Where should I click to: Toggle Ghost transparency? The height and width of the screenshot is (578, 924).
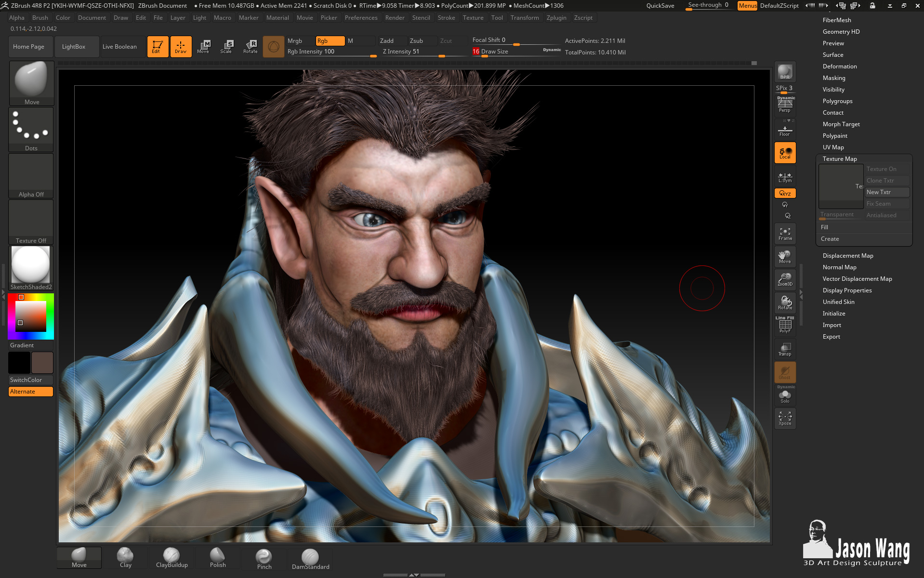(x=785, y=372)
